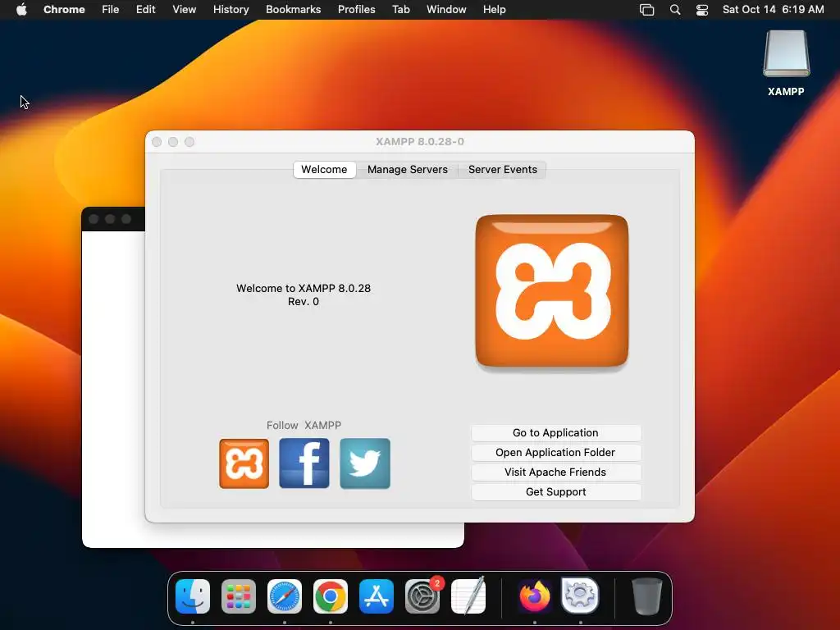Close the XAMPP 8.0.28-0 window
This screenshot has width=840, height=630.
click(157, 142)
